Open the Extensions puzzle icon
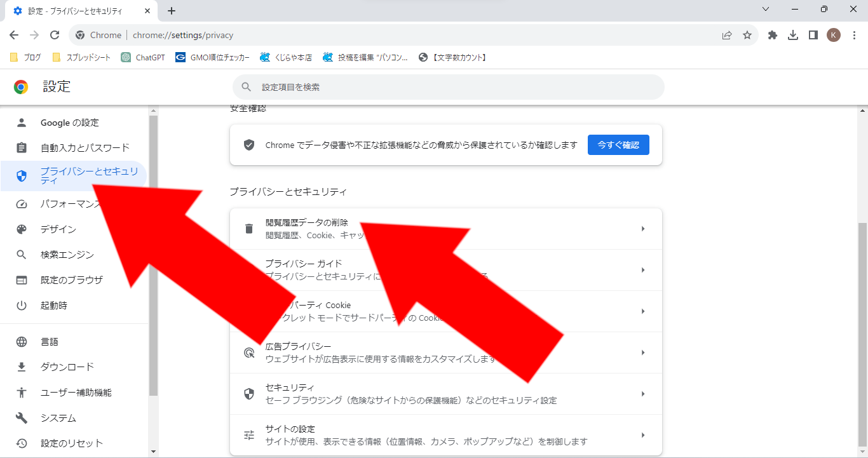 click(x=773, y=35)
